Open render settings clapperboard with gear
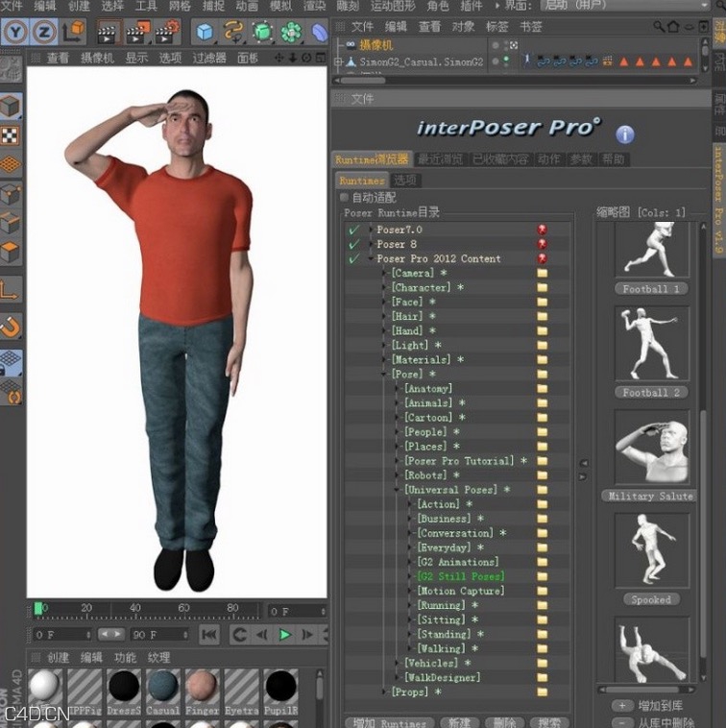The height and width of the screenshot is (728, 726). (x=167, y=32)
